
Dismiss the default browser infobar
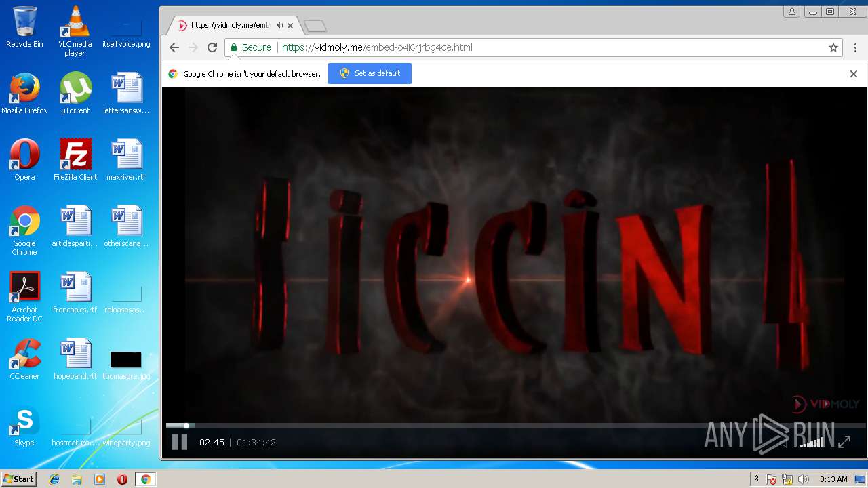854,74
